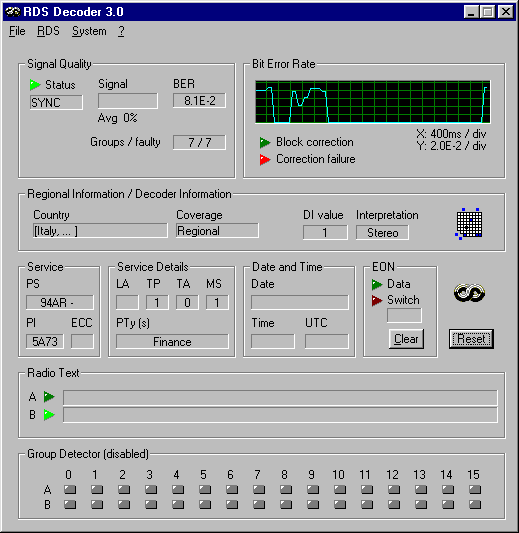Click the green Status indicator arrow
Image resolution: width=519 pixels, height=533 pixels.
(x=35, y=85)
